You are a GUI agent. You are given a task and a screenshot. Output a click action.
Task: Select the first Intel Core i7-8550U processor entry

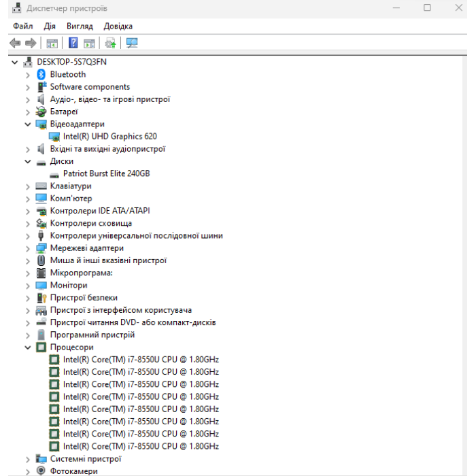click(x=141, y=359)
